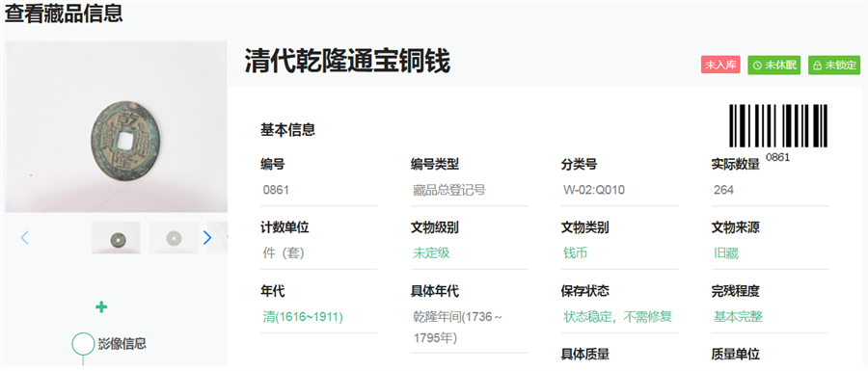Click the 未锁定 status tag
868x371 pixels.
[x=834, y=65]
